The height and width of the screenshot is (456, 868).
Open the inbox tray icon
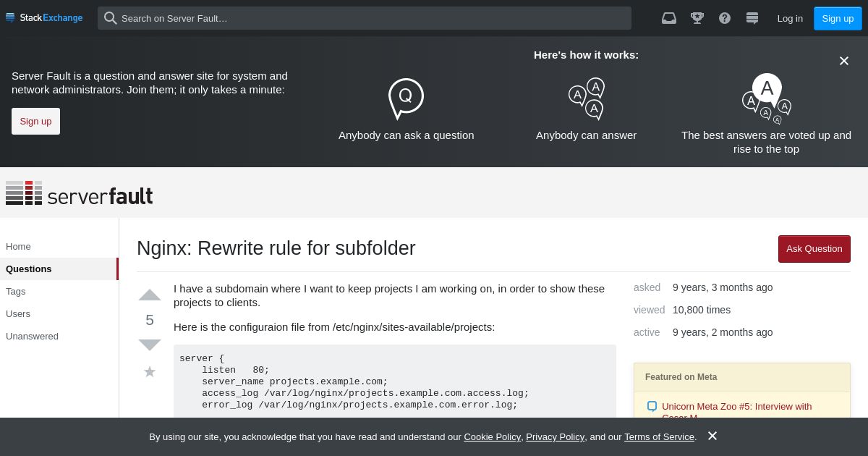669,18
